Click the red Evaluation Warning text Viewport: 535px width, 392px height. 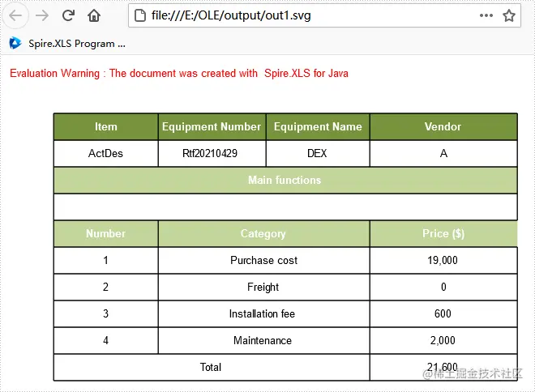[179, 73]
